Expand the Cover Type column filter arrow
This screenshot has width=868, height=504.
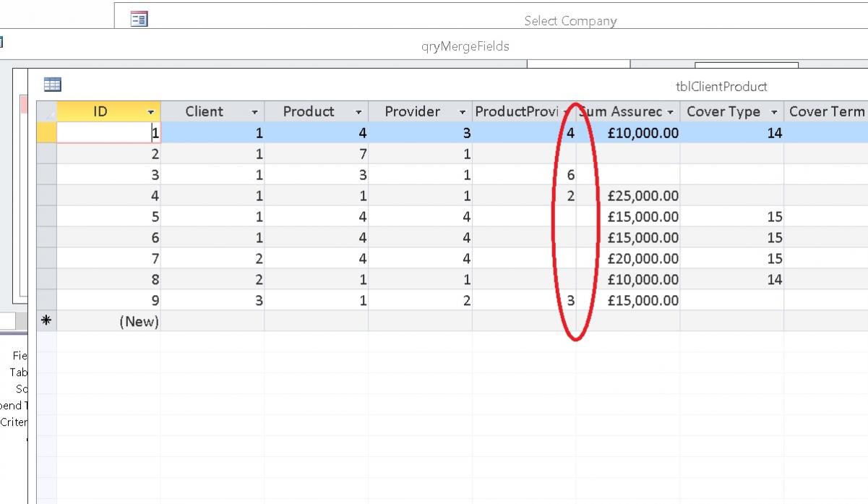click(774, 112)
